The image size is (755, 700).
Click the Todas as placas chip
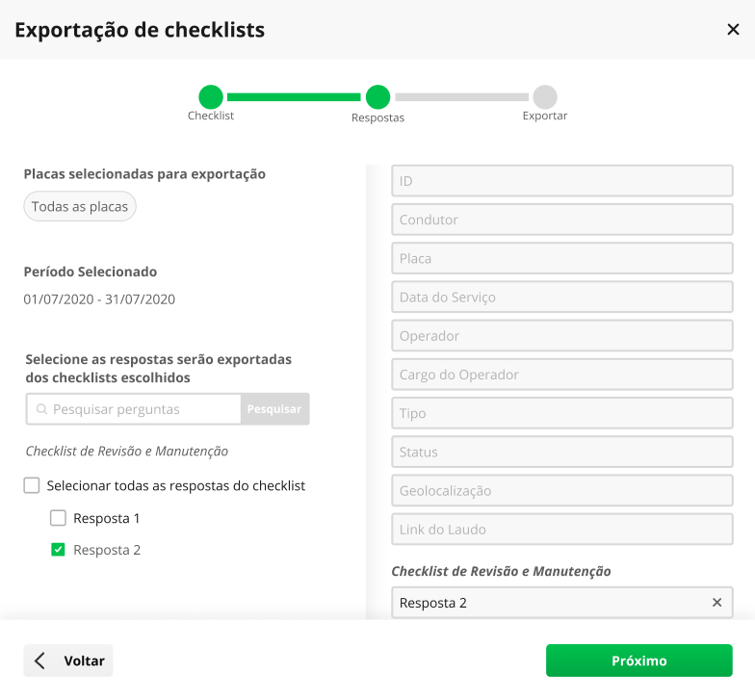click(80, 206)
